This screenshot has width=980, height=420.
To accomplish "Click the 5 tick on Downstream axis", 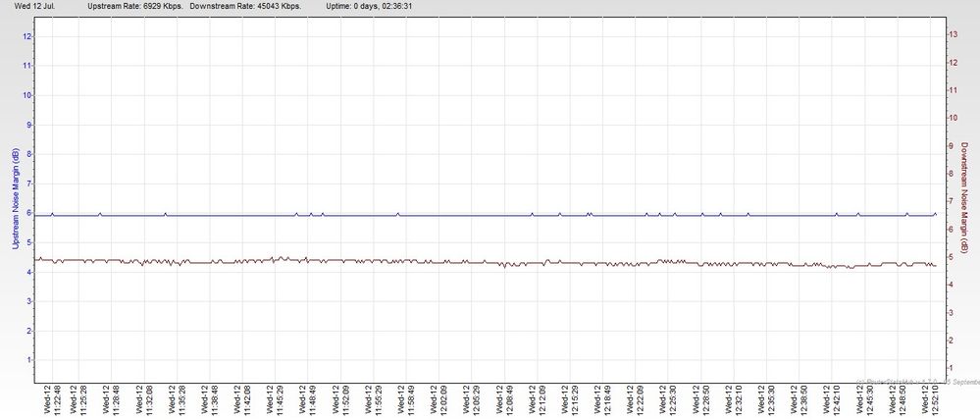I will (x=952, y=257).
